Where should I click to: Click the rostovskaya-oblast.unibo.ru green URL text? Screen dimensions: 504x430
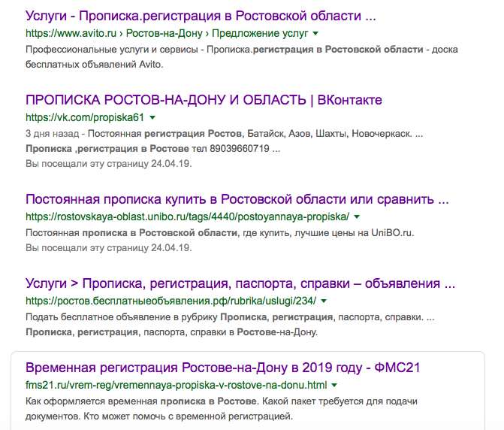(x=187, y=217)
